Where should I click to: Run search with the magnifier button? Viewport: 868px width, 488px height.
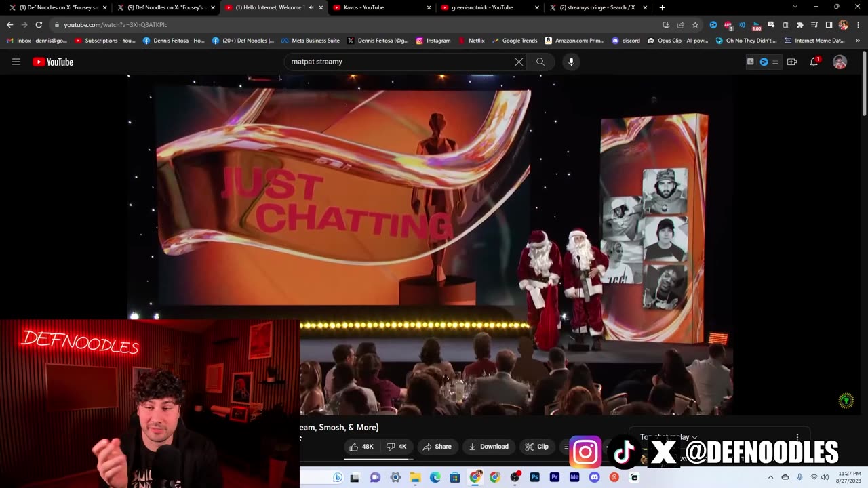click(540, 62)
